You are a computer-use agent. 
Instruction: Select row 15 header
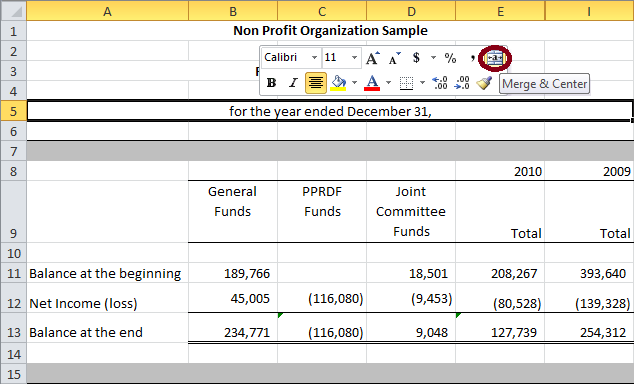(13, 374)
